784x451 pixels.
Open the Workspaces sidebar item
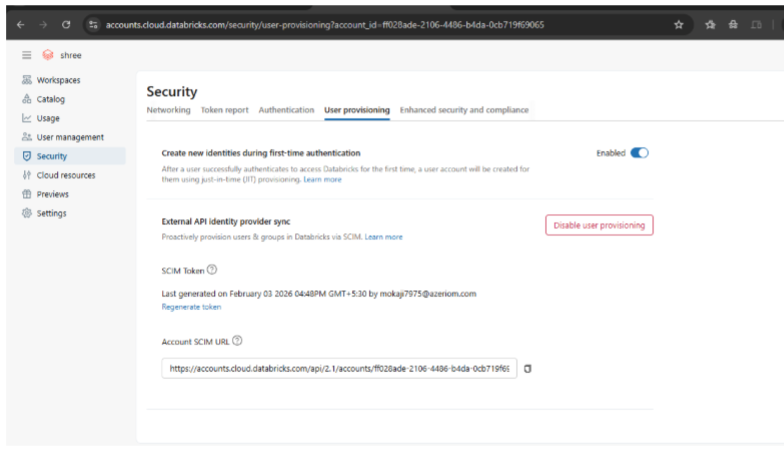click(58, 80)
